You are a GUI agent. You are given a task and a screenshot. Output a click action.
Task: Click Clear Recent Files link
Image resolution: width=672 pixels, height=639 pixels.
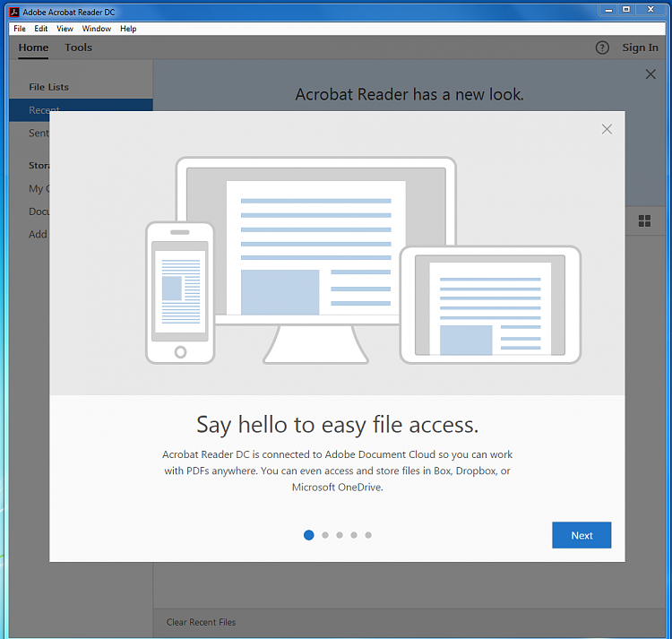(x=201, y=622)
